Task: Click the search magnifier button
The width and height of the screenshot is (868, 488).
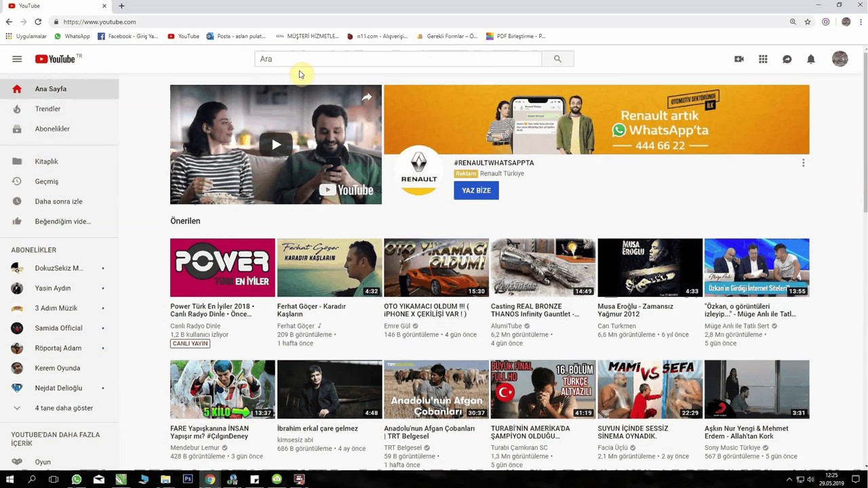Action: pyautogui.click(x=557, y=59)
